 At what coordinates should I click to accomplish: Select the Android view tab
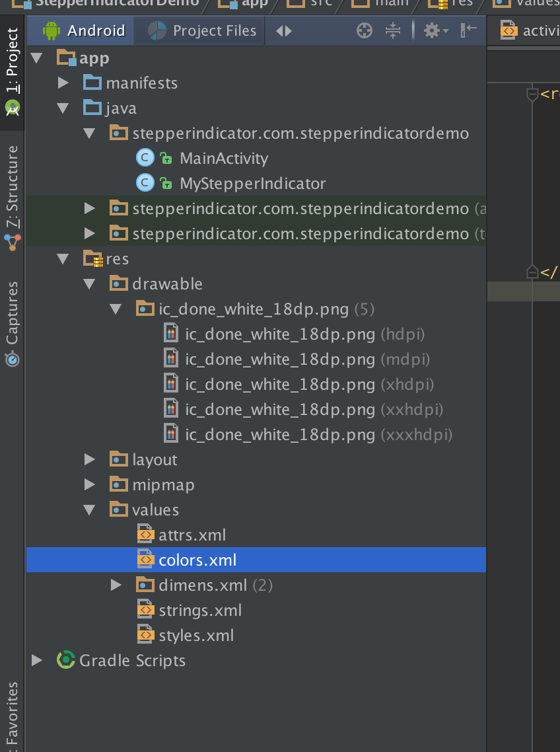click(84, 30)
